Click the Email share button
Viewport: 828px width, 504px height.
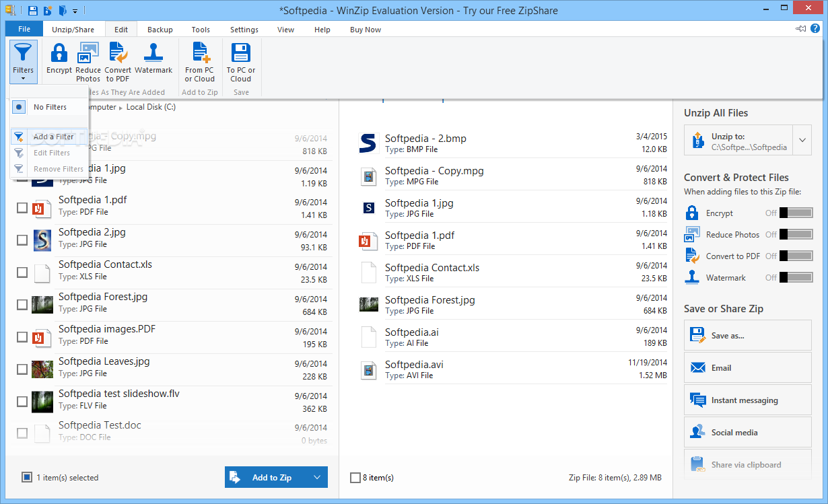click(x=748, y=367)
